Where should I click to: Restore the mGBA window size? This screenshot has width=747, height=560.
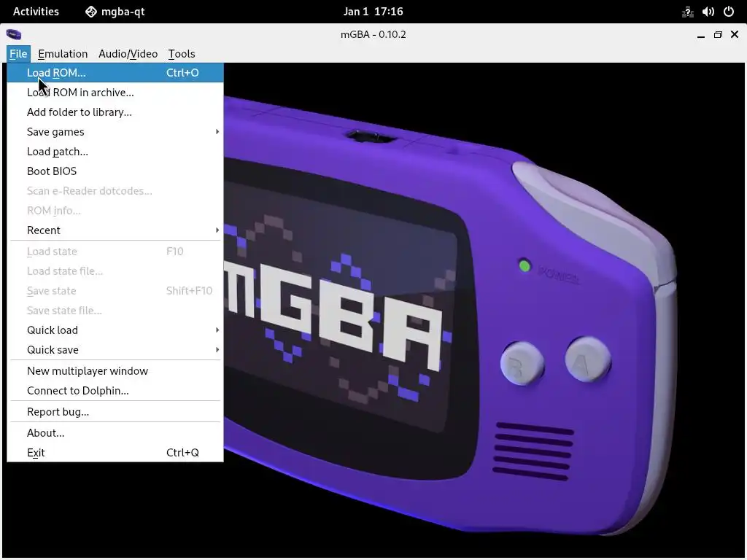coord(718,35)
